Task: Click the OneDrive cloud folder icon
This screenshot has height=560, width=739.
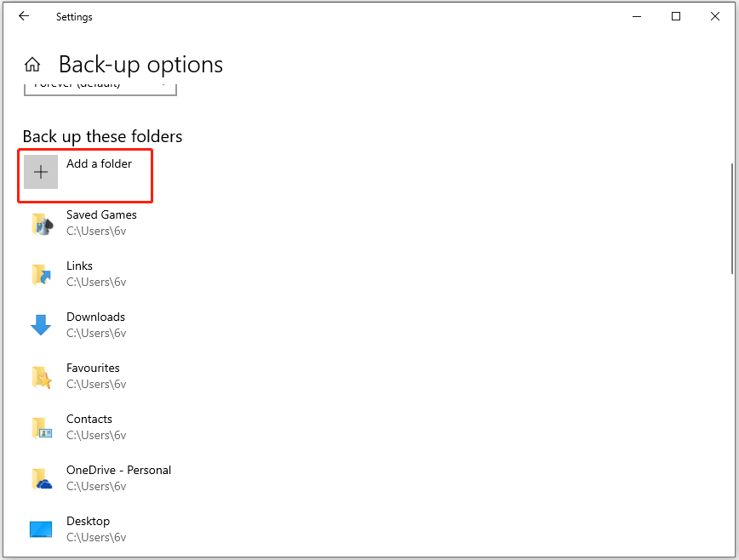Action: pos(41,478)
